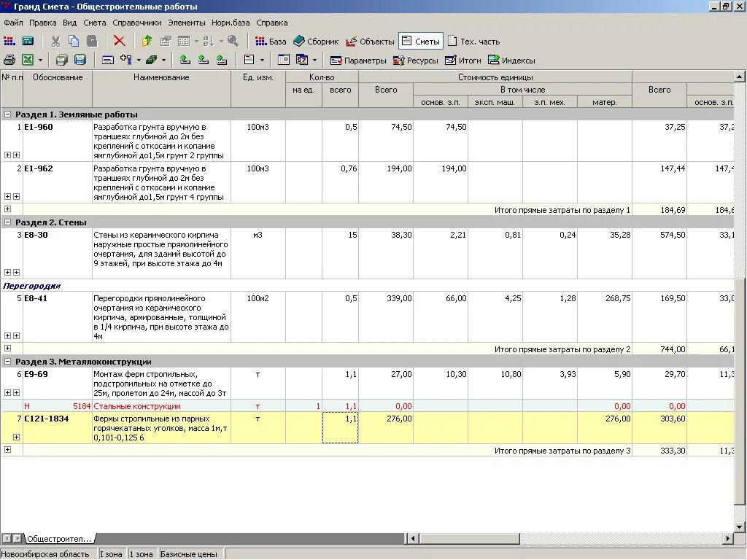747x560 pixels.
Task: Open dropdown arrow next to Excel icon
Action: [x=40, y=61]
